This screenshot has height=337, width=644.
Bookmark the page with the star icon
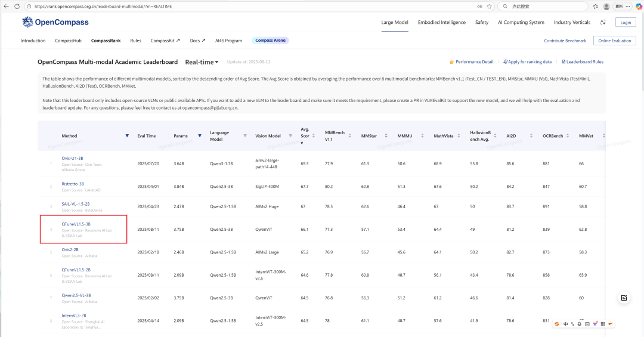tap(489, 6)
